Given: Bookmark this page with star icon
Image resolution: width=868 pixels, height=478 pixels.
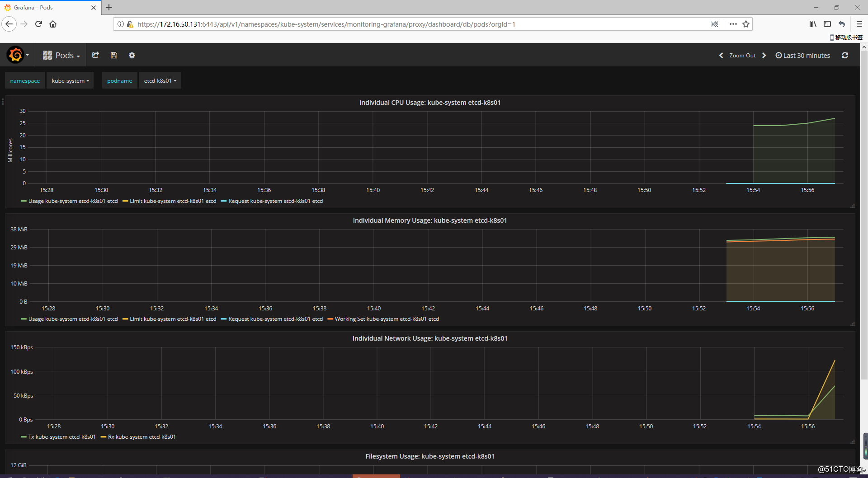Looking at the screenshot, I should pos(746,24).
